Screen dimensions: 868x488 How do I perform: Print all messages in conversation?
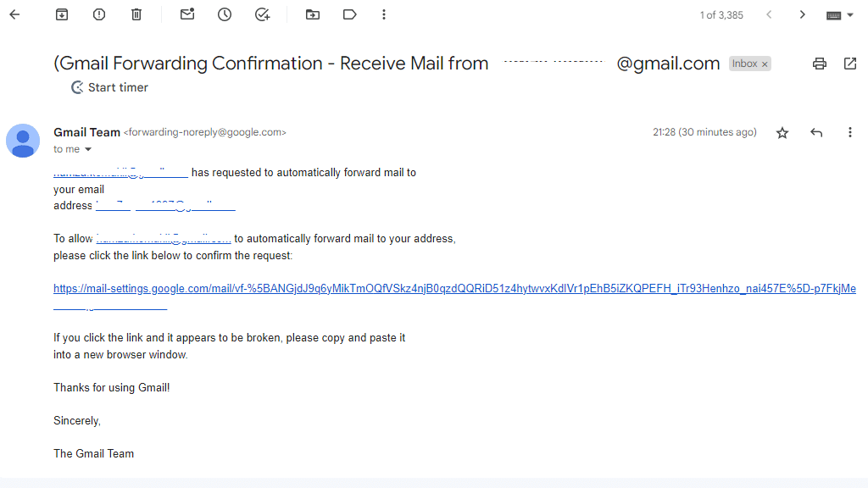[819, 64]
